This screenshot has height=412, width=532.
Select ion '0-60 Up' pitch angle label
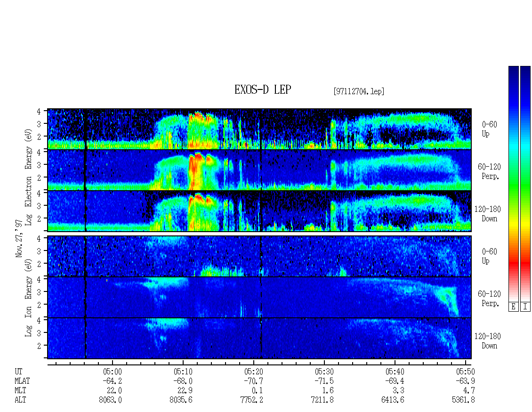[x=489, y=256]
